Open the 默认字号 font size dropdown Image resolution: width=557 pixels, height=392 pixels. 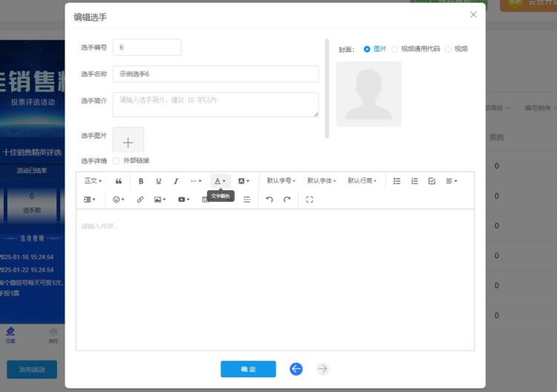coord(281,181)
